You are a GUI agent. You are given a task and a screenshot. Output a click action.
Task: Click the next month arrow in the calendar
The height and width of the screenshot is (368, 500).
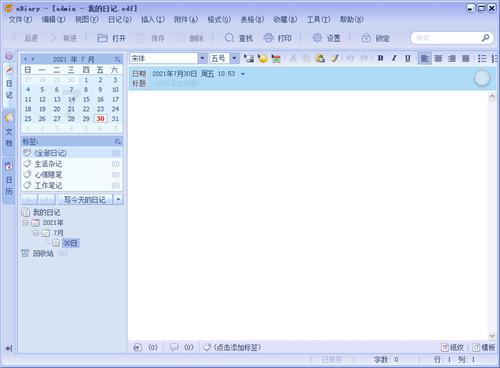32,59
